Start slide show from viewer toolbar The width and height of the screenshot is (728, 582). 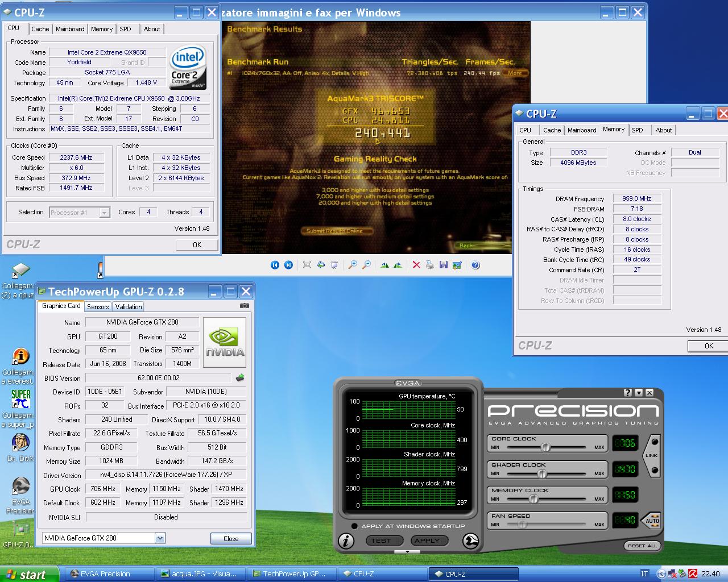334,265
